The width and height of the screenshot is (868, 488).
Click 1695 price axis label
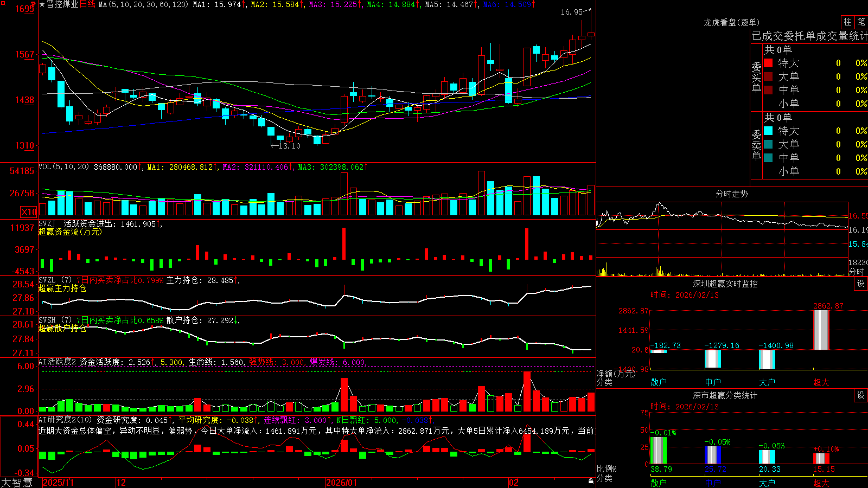(25, 9)
